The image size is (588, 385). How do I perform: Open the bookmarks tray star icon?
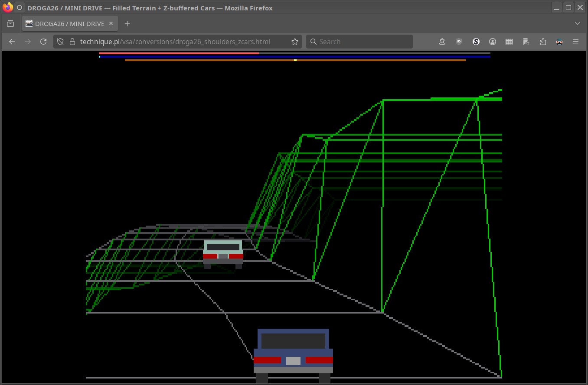(x=442, y=42)
